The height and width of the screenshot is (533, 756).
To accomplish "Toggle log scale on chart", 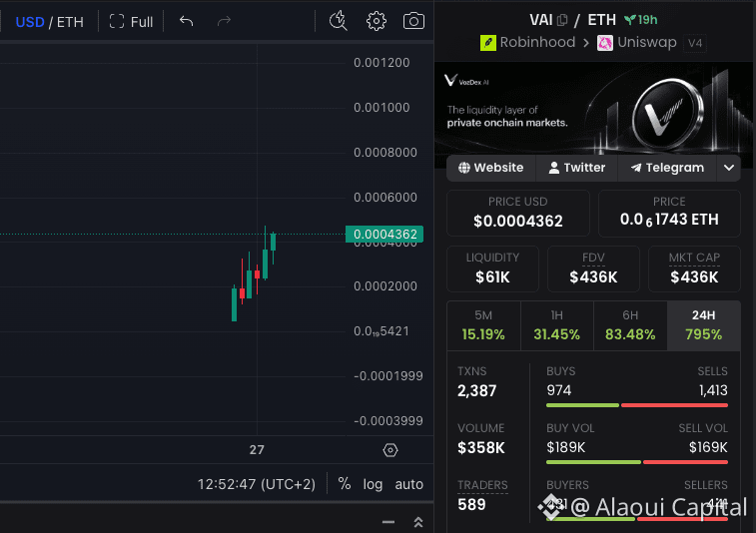I will 373,484.
